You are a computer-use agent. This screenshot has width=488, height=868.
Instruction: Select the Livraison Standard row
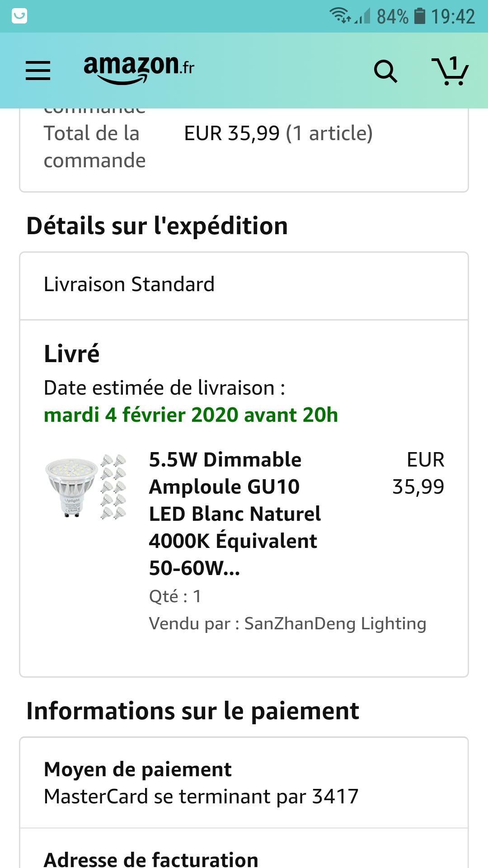[244, 285]
